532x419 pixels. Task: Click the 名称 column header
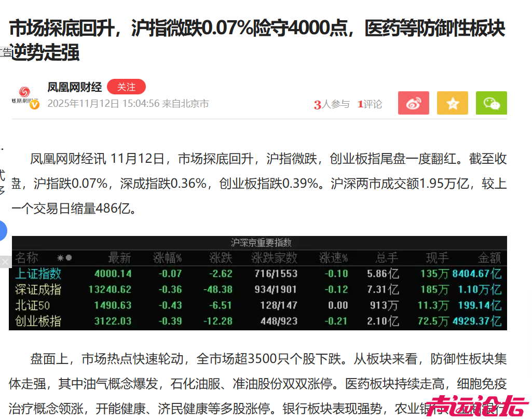[x=27, y=258]
